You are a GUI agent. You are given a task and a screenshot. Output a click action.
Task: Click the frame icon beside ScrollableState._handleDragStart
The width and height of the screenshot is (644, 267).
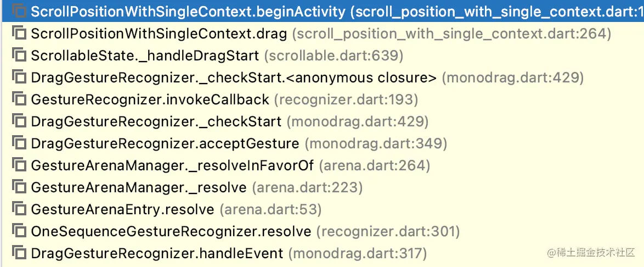point(19,55)
